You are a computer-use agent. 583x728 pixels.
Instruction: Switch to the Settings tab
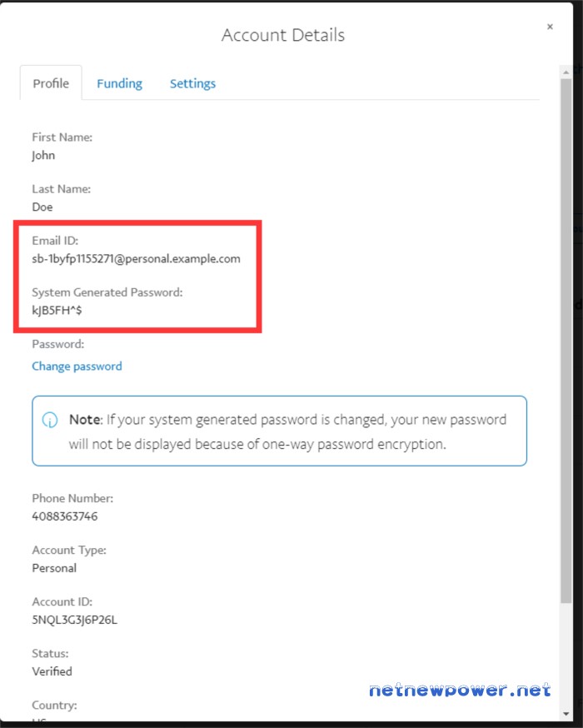pyautogui.click(x=192, y=83)
